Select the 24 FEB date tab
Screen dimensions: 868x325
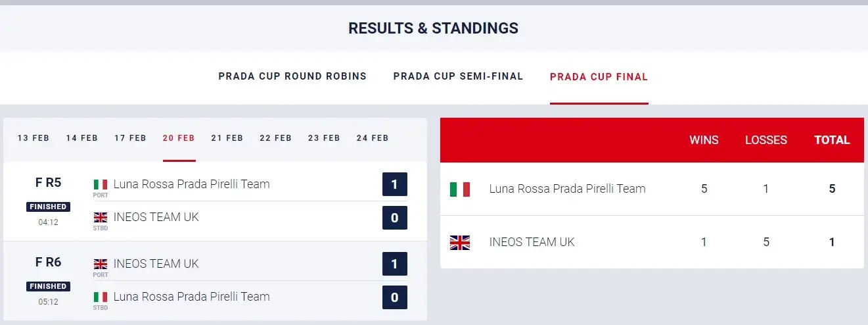373,138
